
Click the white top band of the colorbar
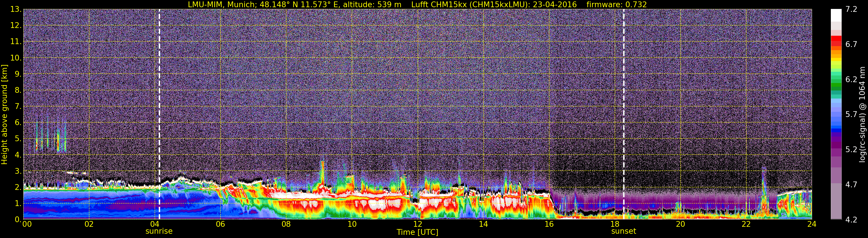click(x=836, y=15)
